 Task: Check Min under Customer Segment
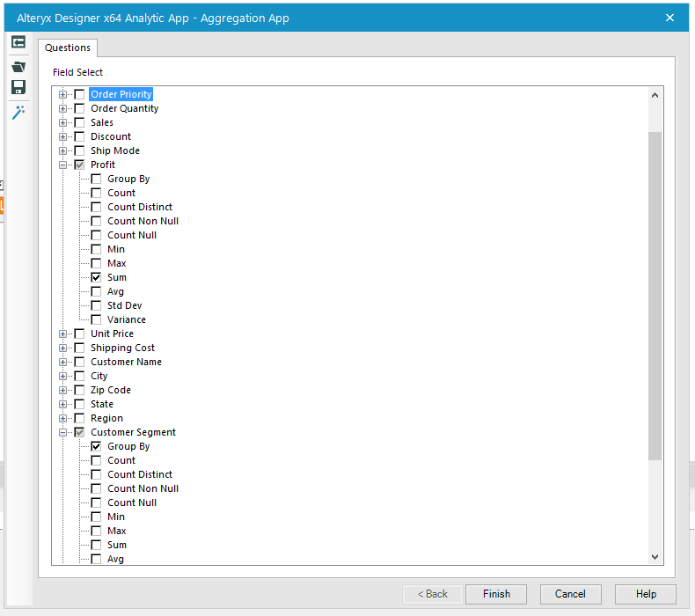coord(96,517)
